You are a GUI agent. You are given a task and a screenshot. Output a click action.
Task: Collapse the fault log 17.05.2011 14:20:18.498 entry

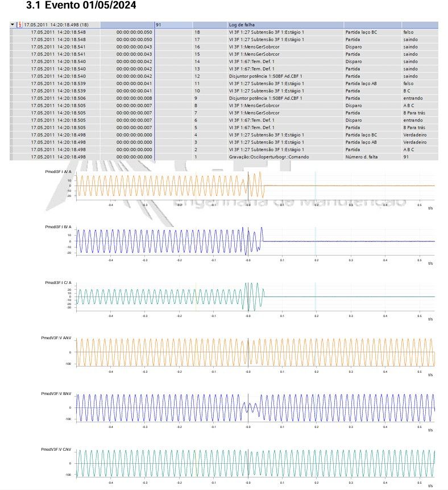click(13, 24)
